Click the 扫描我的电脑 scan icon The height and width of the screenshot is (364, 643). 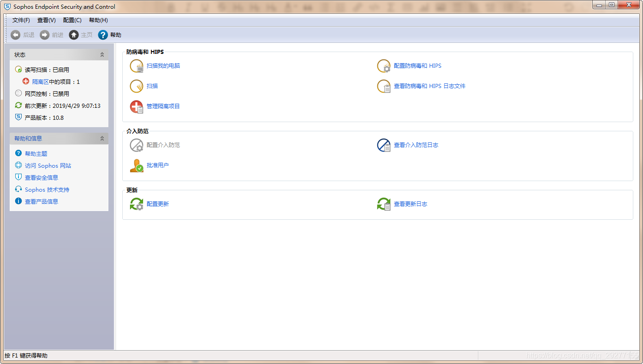(137, 66)
